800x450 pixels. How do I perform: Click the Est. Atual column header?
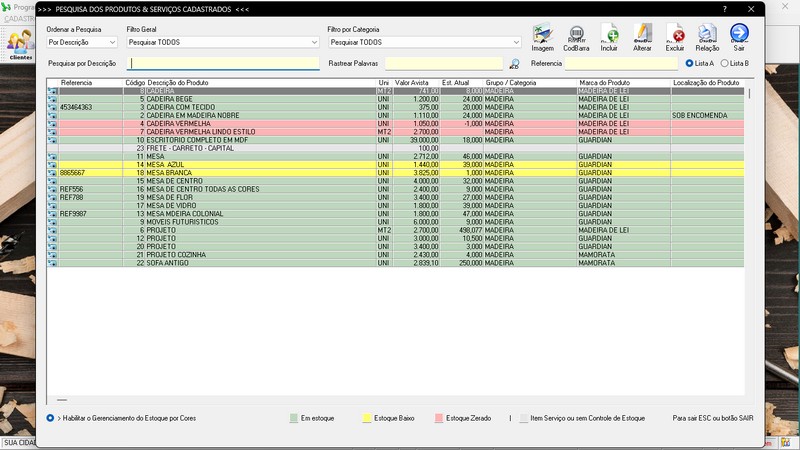coord(455,83)
